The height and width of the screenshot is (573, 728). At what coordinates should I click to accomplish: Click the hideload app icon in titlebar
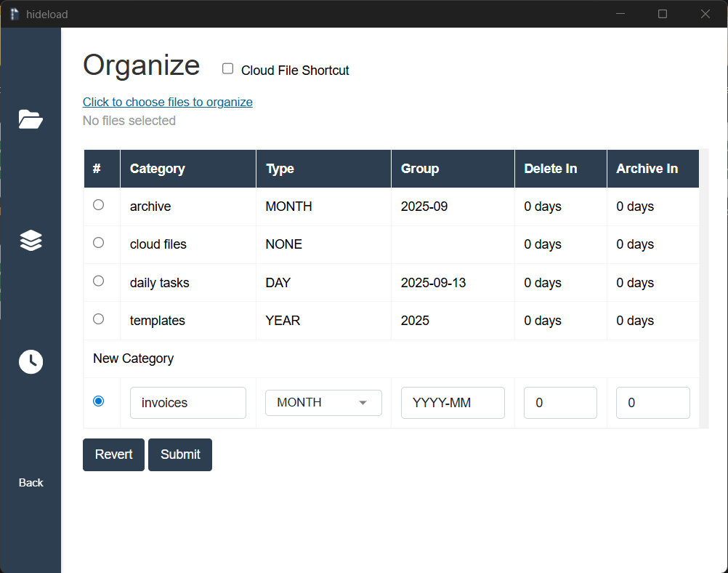(x=13, y=14)
